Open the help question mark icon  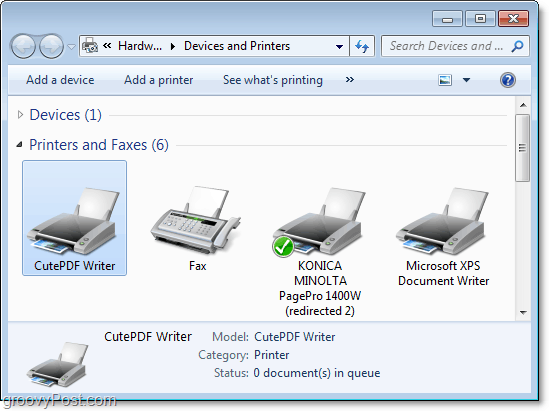[507, 80]
